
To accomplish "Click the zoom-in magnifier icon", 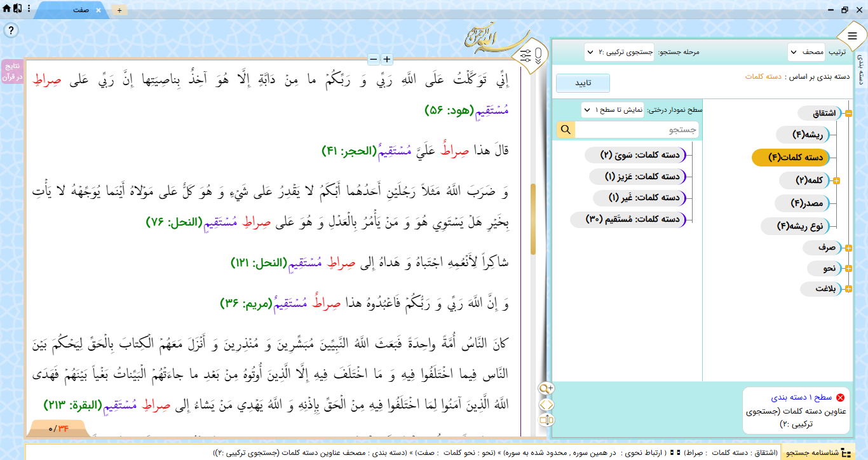I will coord(546,388).
